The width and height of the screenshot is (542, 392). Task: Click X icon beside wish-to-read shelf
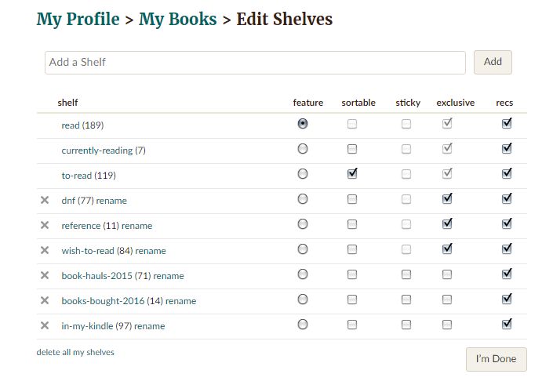point(45,250)
